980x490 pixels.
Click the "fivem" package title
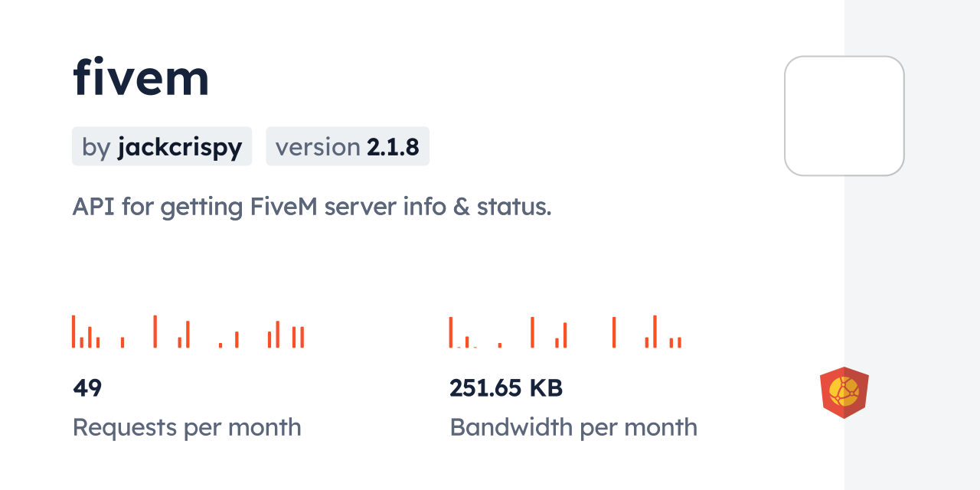click(141, 77)
